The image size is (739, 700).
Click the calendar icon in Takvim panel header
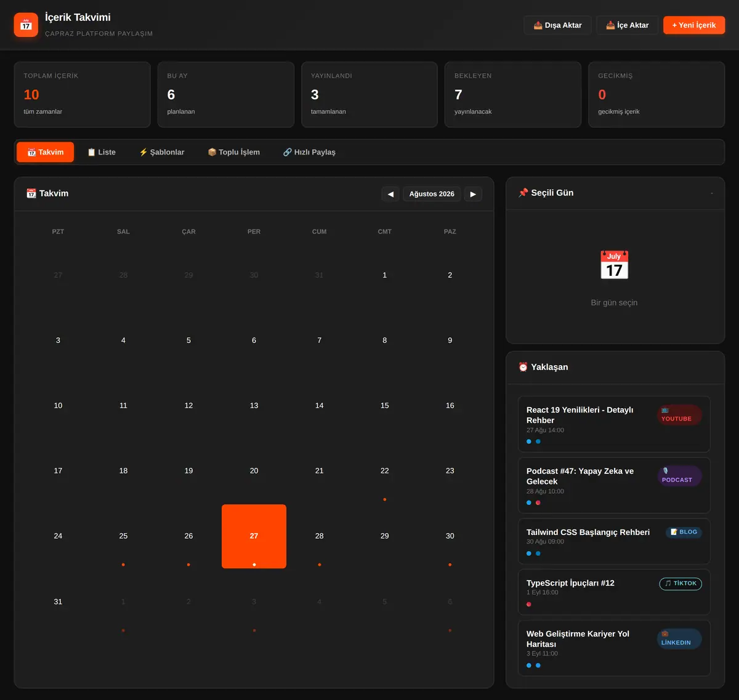(x=31, y=193)
